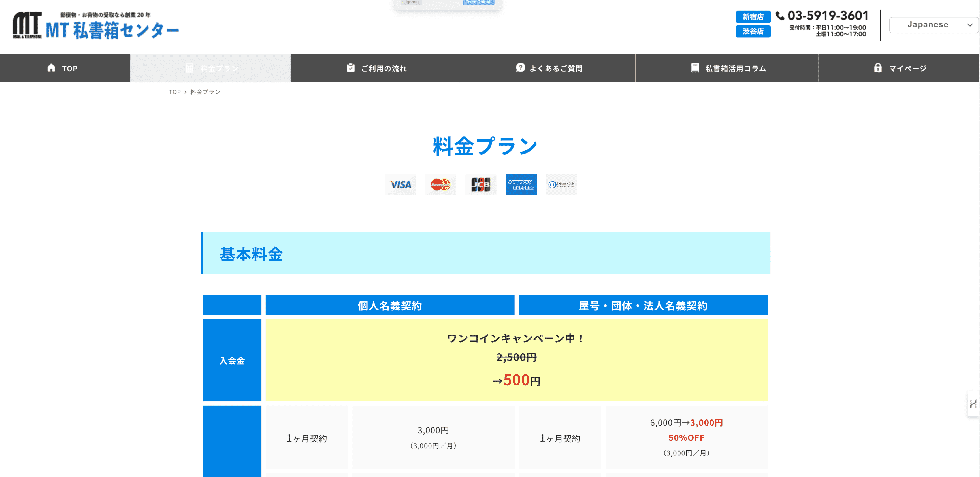
Task: Open the Japanese language dropdown
Action: click(x=933, y=25)
